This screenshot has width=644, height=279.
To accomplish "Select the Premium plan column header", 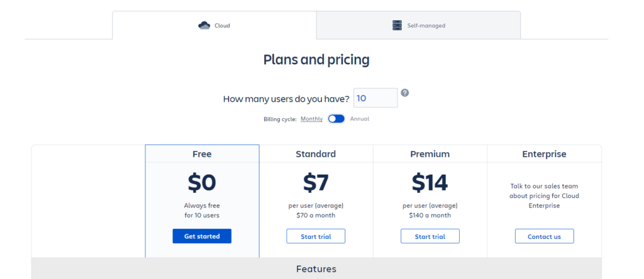I will coord(430,154).
